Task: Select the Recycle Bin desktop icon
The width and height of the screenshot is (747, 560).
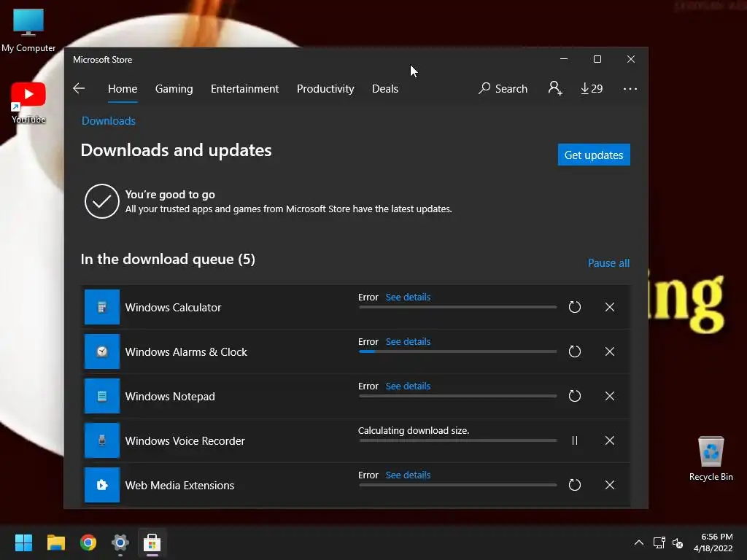Action: (x=711, y=459)
